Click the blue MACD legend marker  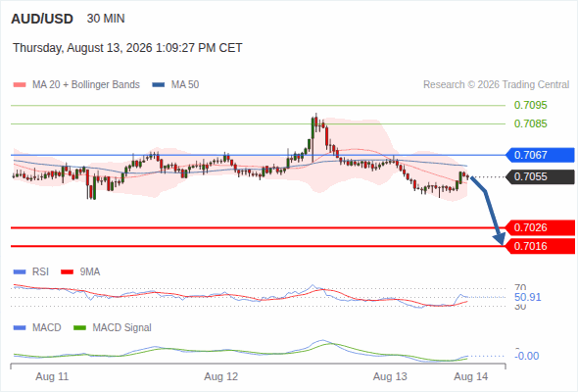tap(20, 328)
